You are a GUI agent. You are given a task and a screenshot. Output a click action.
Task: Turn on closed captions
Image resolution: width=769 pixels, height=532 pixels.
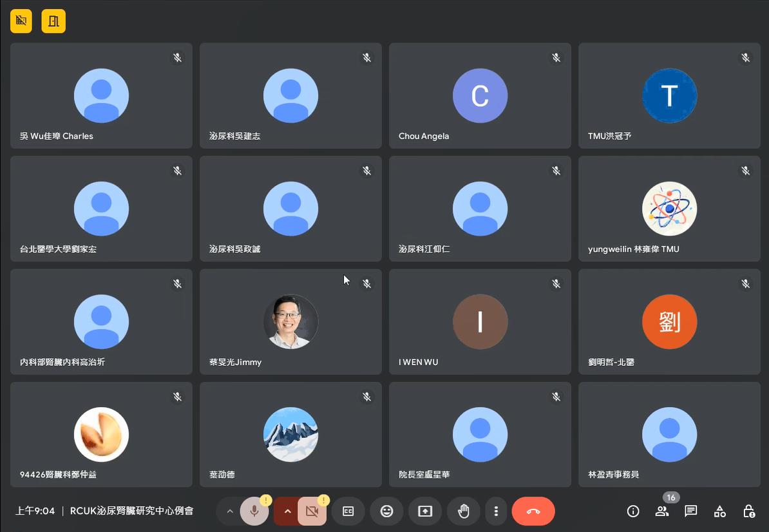(348, 511)
